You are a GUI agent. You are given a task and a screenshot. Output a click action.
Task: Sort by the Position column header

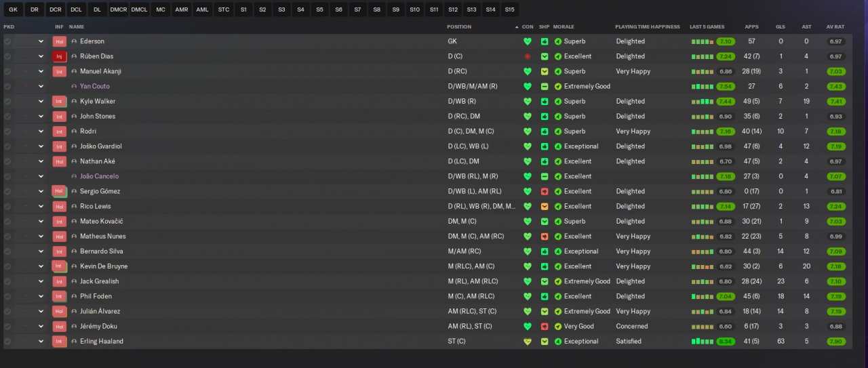coord(459,26)
